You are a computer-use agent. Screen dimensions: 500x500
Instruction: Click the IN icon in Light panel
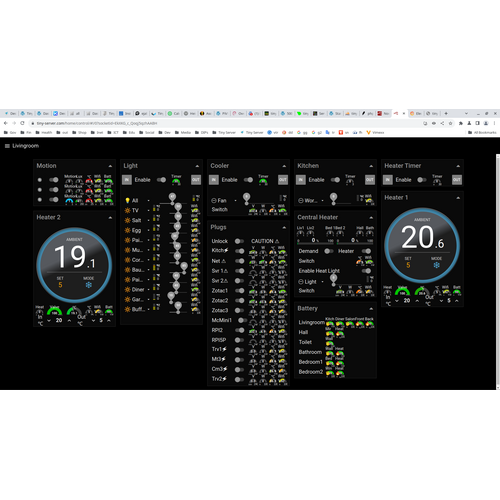click(x=127, y=180)
